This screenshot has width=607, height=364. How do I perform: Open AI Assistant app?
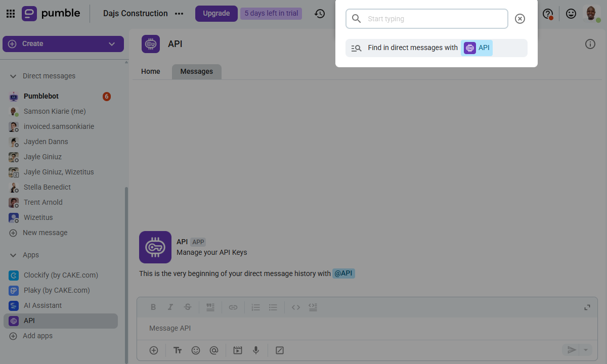click(62, 305)
